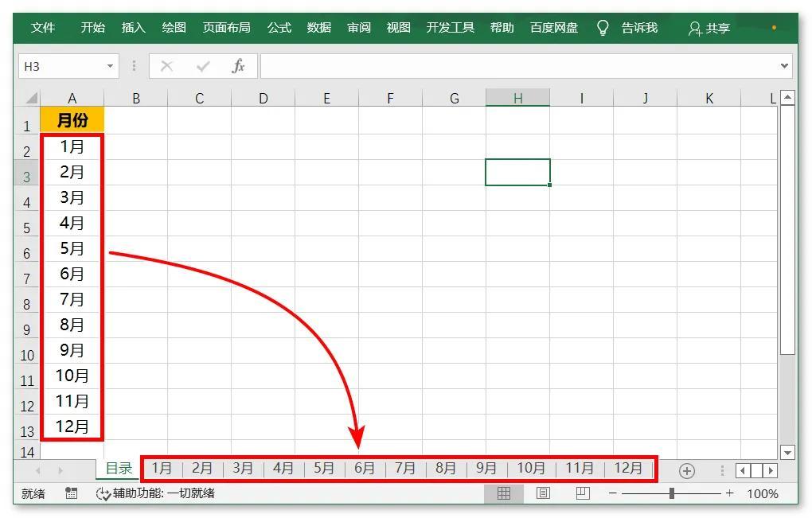Viewport: 812px width, 518px height.
Task: Click horizontal scrollbar right arrow
Action: (771, 471)
